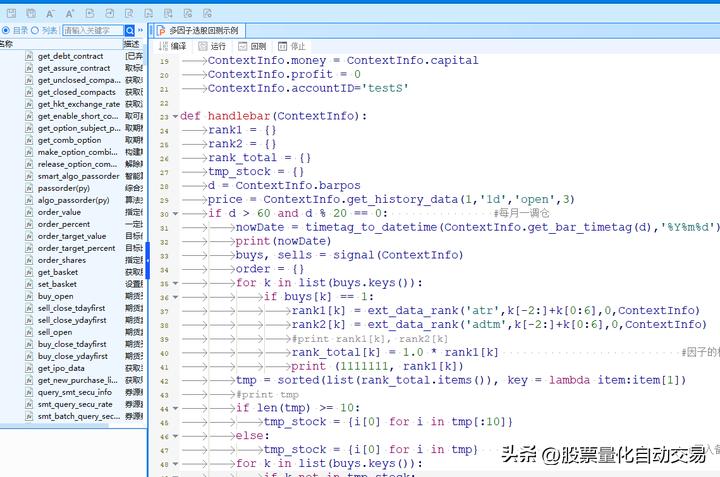Select get_debt_contract in function list

coord(70,56)
